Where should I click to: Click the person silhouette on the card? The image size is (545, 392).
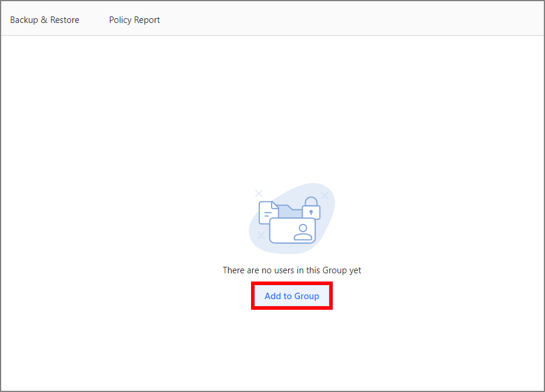click(x=303, y=232)
